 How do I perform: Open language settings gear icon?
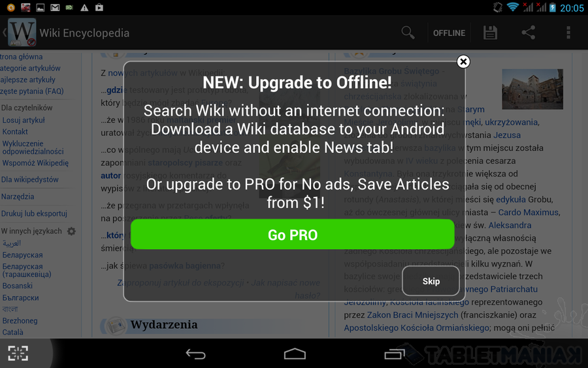coord(71,231)
